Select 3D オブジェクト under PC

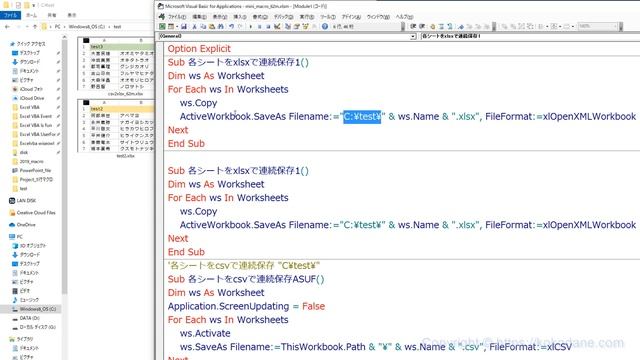tap(33, 246)
